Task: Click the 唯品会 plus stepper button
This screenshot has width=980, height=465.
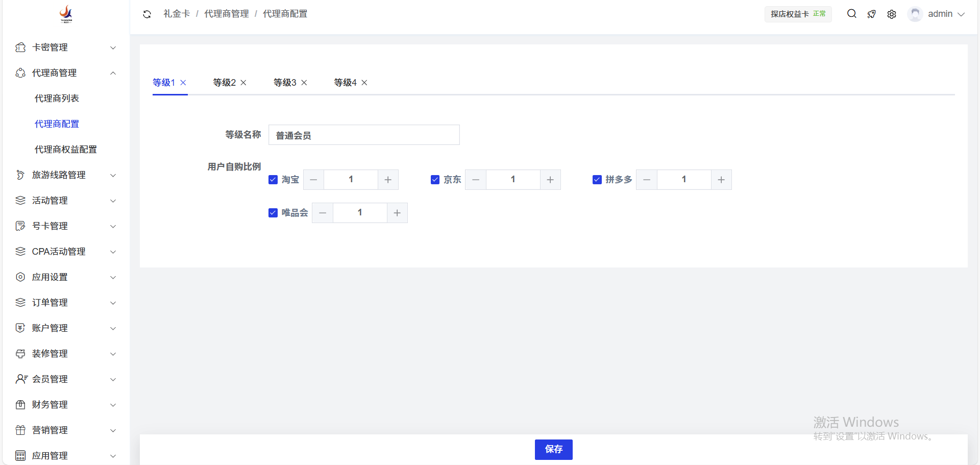Action: [x=397, y=213]
